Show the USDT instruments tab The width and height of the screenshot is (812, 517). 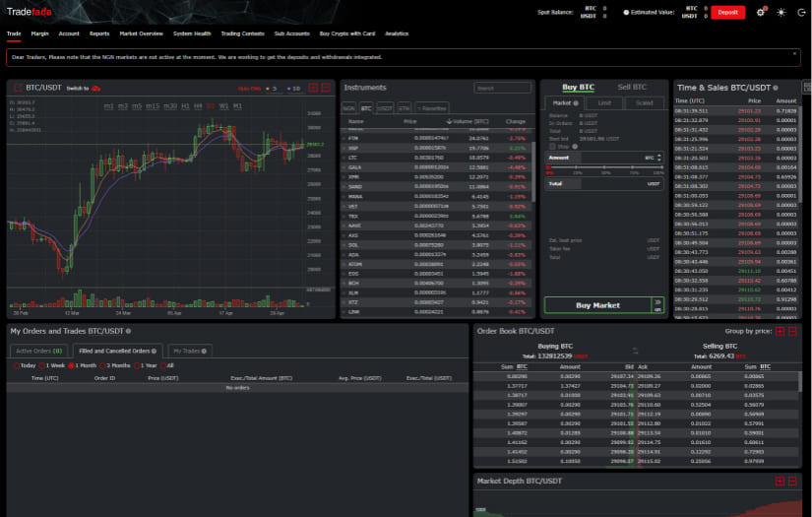[384, 108]
